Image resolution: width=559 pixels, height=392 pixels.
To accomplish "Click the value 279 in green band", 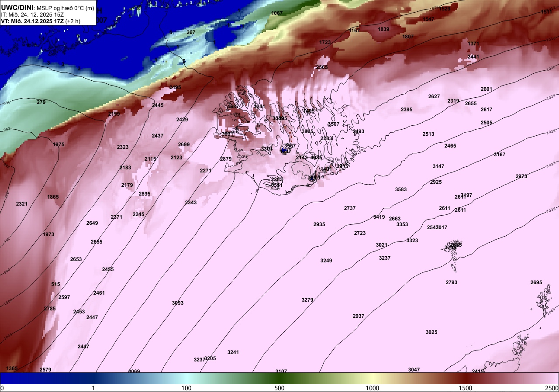I will [41, 102].
